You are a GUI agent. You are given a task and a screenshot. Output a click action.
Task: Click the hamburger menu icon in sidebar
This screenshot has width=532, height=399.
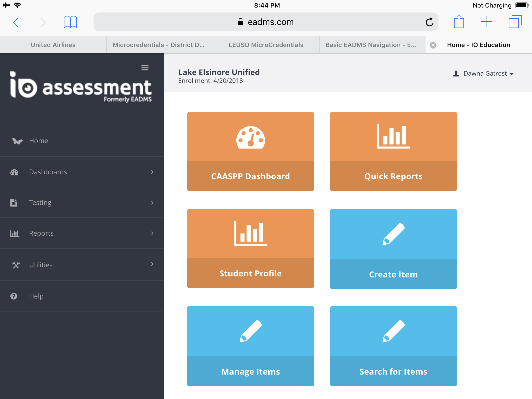pos(145,68)
